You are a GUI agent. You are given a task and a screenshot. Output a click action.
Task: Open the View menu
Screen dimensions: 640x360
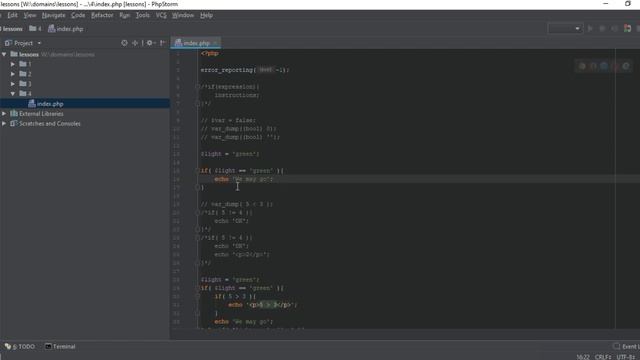coord(29,15)
